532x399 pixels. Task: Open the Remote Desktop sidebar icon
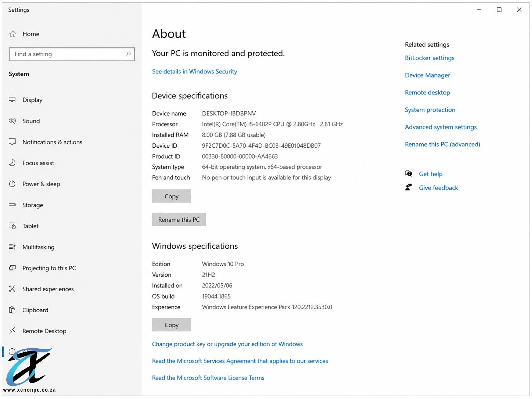tap(12, 331)
